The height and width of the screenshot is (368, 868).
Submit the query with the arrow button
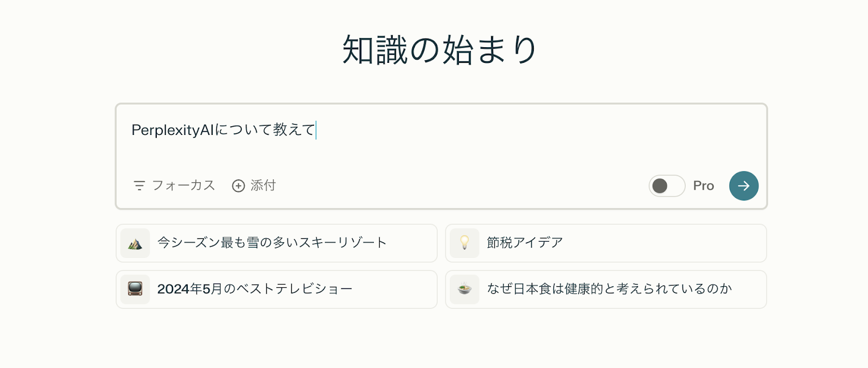(744, 186)
